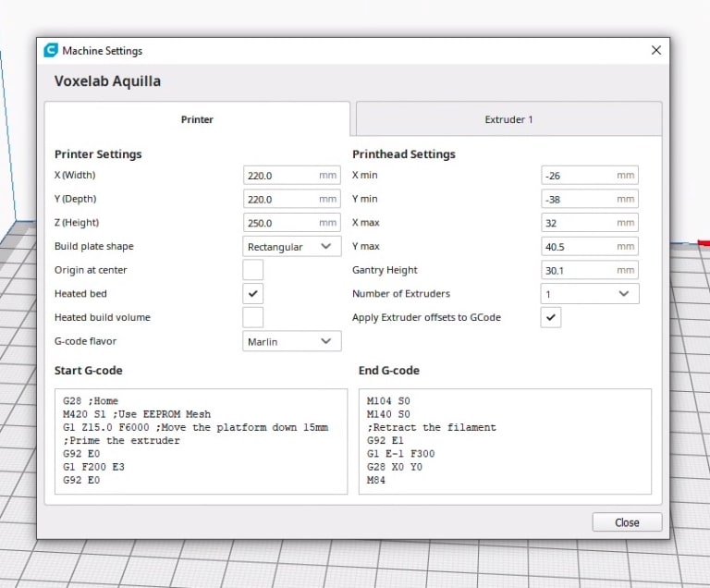Edit the Gantry Height field

pos(590,270)
